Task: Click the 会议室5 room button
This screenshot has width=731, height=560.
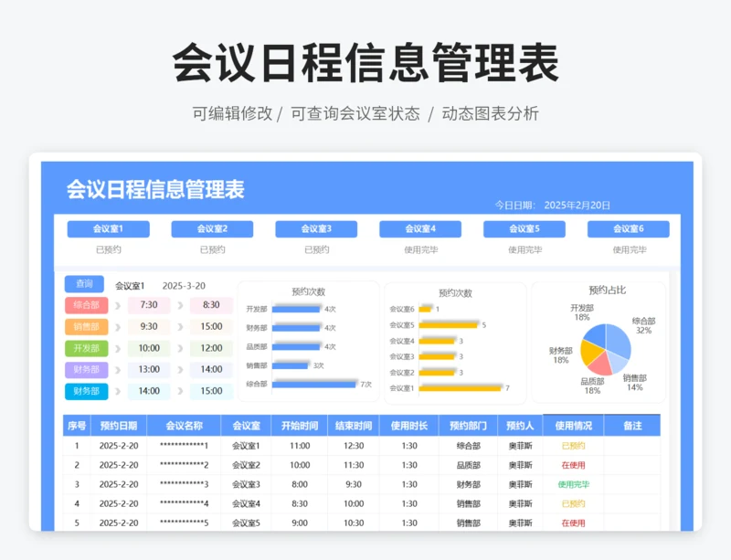Action: (524, 229)
